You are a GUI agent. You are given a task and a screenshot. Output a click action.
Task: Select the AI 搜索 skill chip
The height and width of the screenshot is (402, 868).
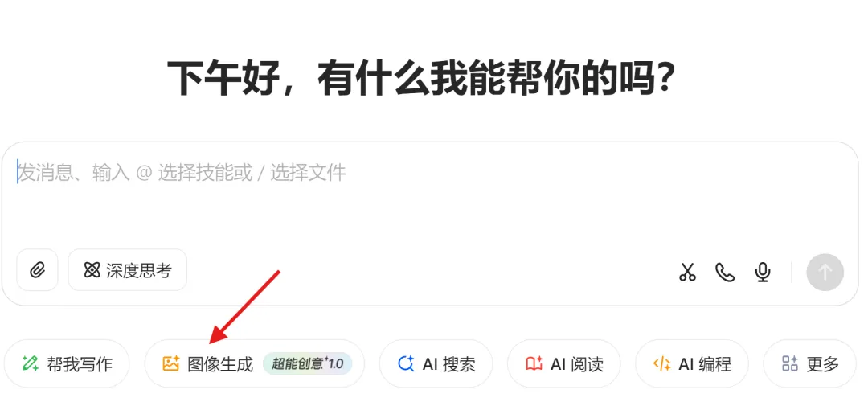(x=436, y=363)
